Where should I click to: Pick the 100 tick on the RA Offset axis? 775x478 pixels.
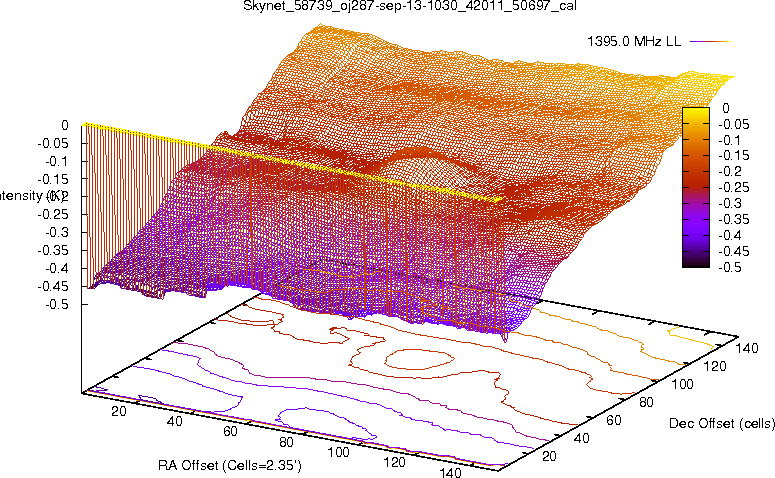point(339,452)
